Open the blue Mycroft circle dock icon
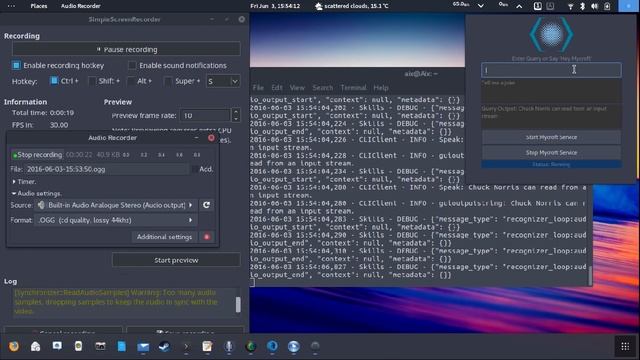Viewport: 640px width, 360px height. [272, 347]
